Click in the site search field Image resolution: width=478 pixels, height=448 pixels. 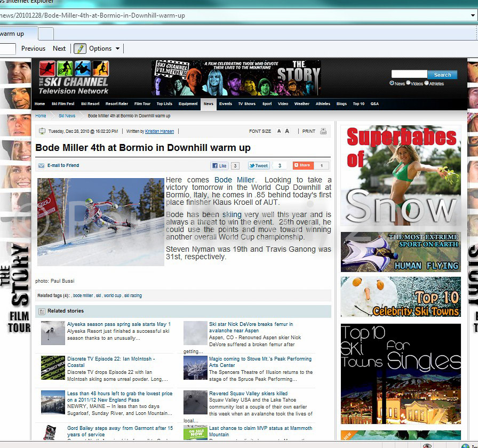pyautogui.click(x=409, y=74)
